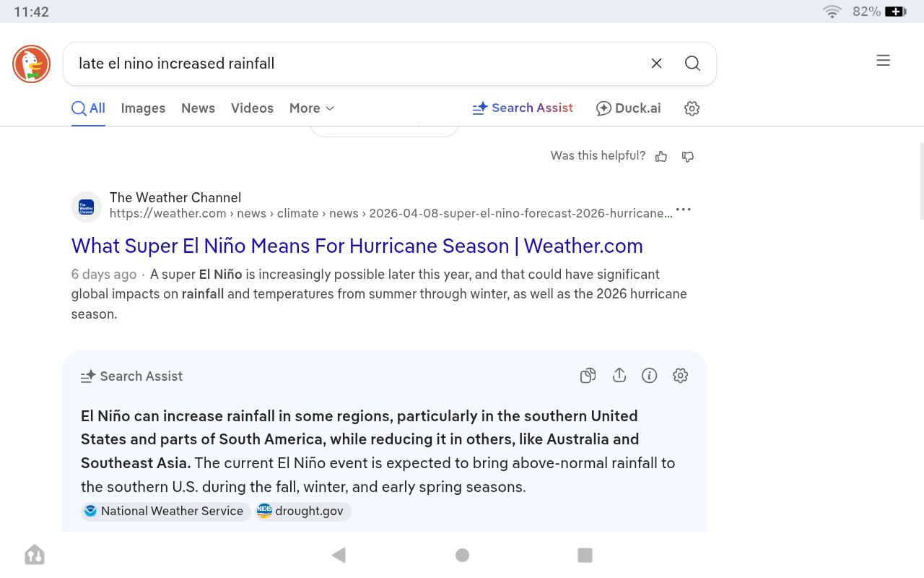The height and width of the screenshot is (578, 924).
Task: Switch to the Images tab
Action: (x=143, y=108)
